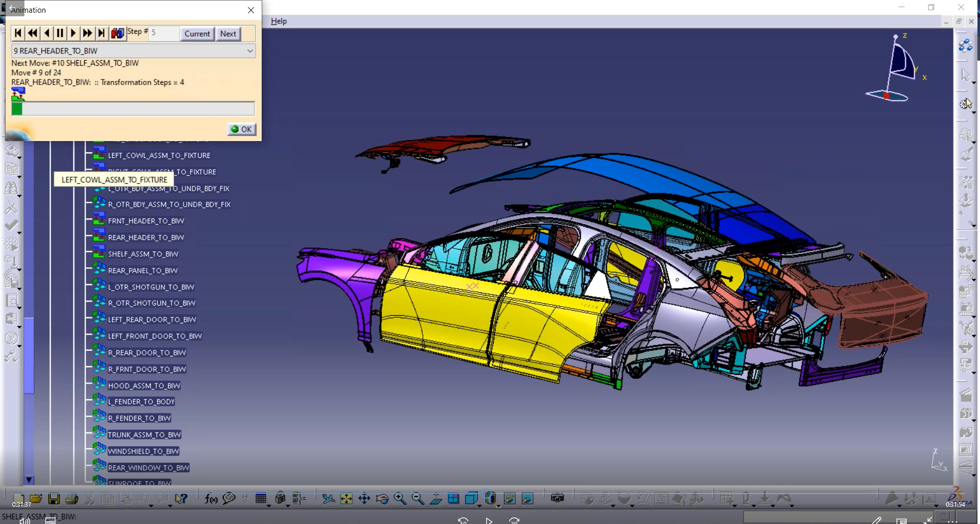Activate the Rotate view tool
The image size is (980, 524).
[382, 499]
